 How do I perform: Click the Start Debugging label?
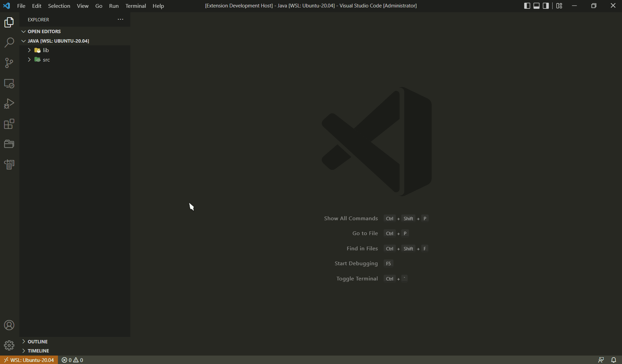tap(356, 264)
